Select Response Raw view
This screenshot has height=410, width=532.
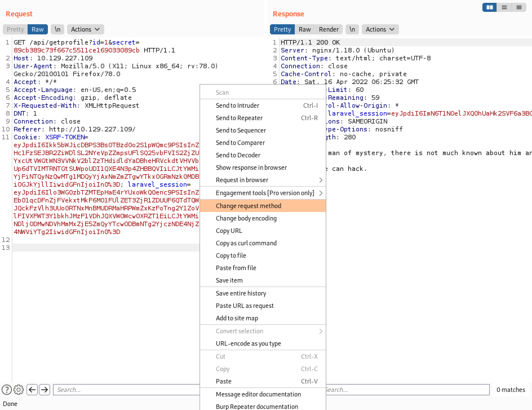point(305,29)
